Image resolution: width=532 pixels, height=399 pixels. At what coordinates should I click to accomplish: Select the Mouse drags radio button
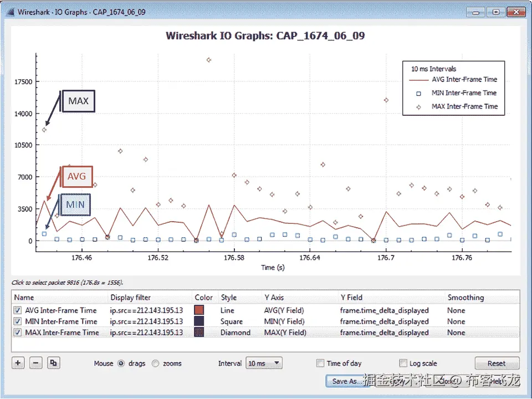pos(121,364)
